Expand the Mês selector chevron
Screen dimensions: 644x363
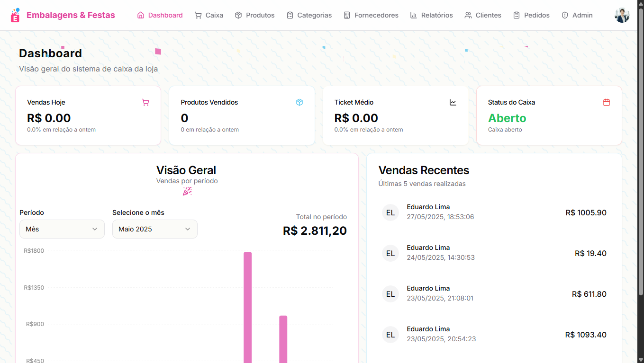(x=95, y=229)
